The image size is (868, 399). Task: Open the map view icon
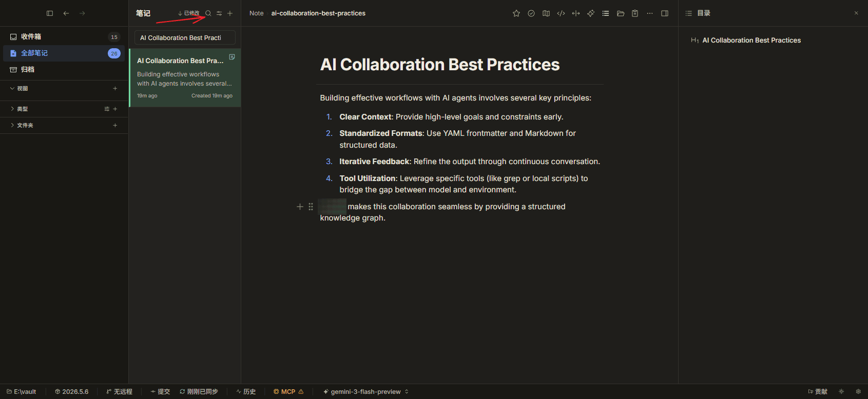(546, 13)
